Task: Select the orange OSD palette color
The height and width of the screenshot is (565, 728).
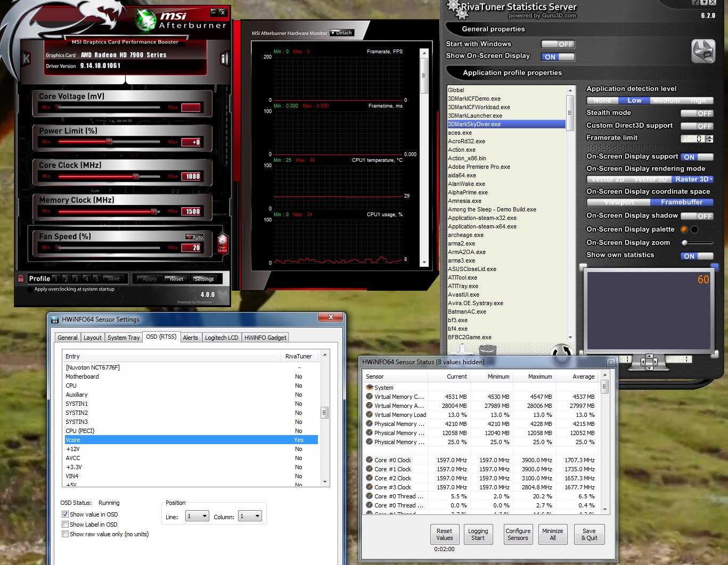Action: click(x=685, y=230)
